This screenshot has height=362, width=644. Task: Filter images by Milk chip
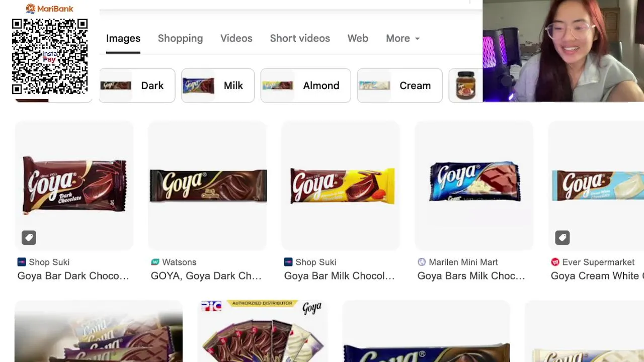[218, 85]
